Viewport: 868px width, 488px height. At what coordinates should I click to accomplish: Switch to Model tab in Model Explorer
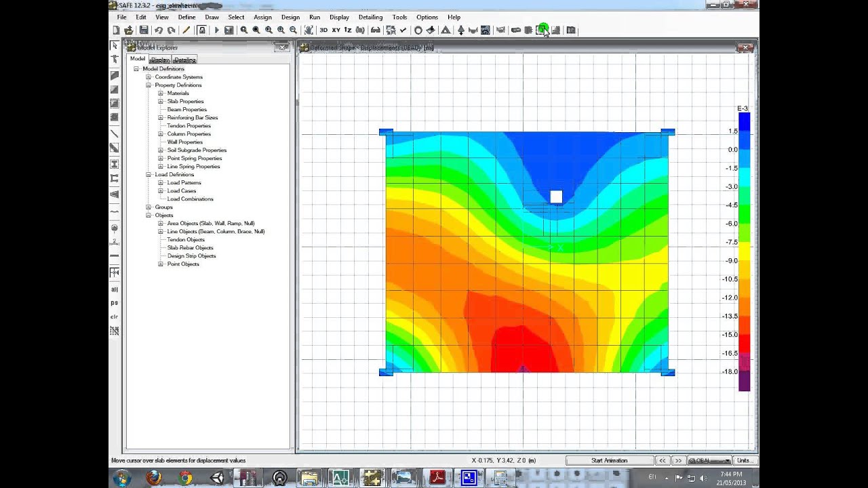(x=138, y=59)
